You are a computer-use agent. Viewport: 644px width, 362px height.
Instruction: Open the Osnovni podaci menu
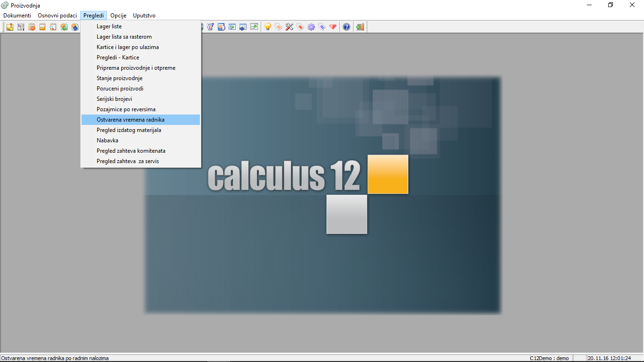[58, 16]
